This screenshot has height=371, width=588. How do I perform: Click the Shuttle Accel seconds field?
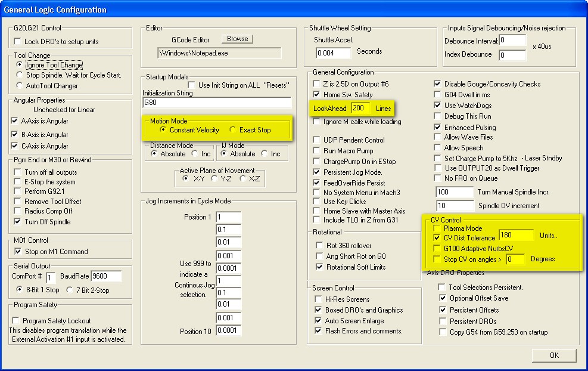334,52
